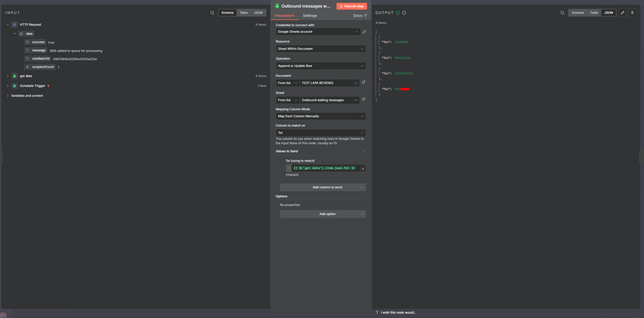The image size is (644, 318).
Task: Switch the output view to Schema
Action: click(577, 13)
